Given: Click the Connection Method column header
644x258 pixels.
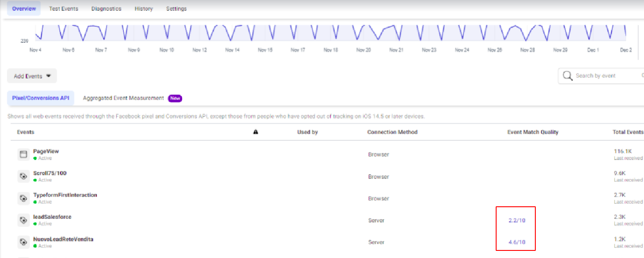Looking at the screenshot, I should click(x=392, y=132).
